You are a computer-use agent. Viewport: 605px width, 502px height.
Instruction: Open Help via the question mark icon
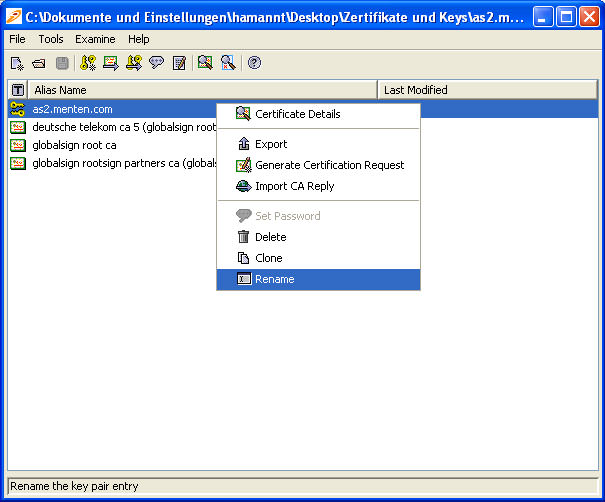click(254, 63)
